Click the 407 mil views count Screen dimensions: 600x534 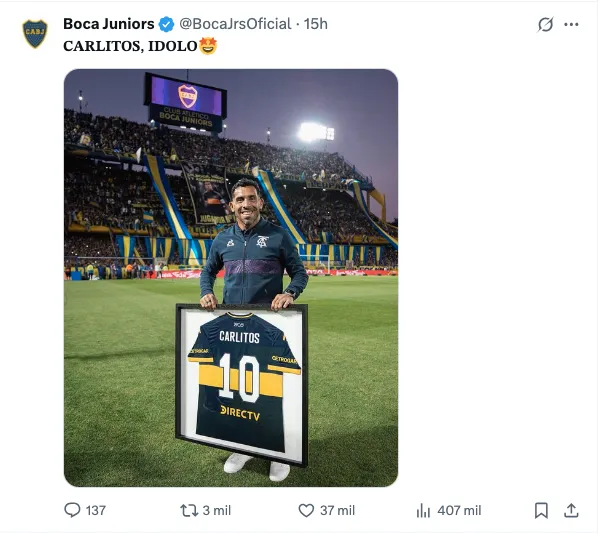[459, 510]
